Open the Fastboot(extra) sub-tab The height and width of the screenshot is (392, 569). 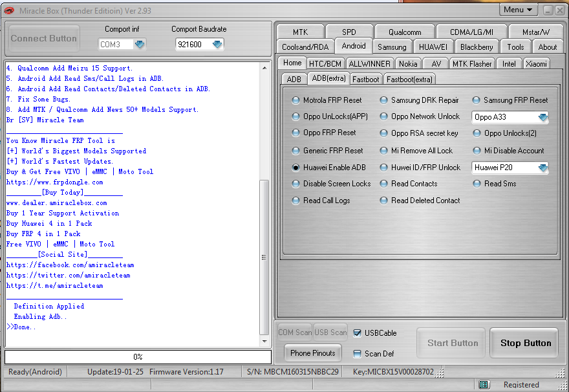[x=409, y=79]
